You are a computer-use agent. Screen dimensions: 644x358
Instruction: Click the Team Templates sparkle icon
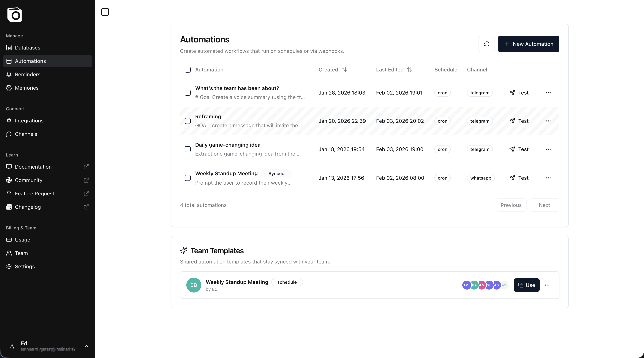[x=184, y=250]
